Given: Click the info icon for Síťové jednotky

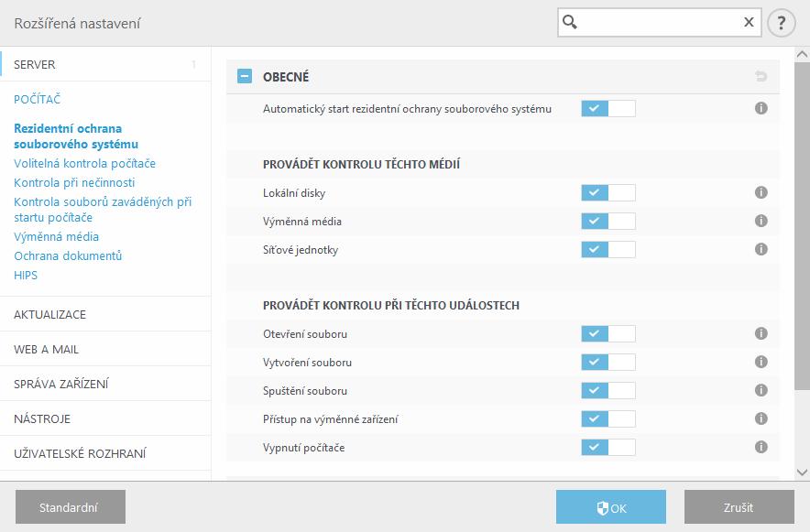Looking at the screenshot, I should coord(761,249).
